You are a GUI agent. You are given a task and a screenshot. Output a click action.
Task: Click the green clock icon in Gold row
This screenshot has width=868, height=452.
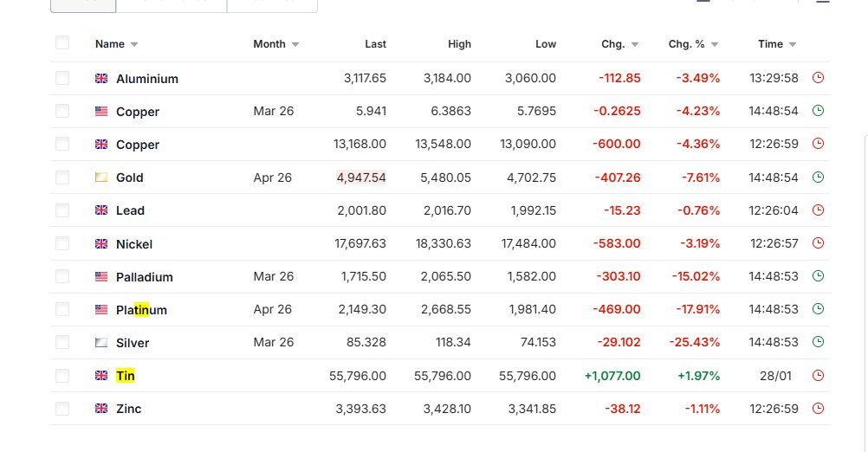(x=818, y=177)
